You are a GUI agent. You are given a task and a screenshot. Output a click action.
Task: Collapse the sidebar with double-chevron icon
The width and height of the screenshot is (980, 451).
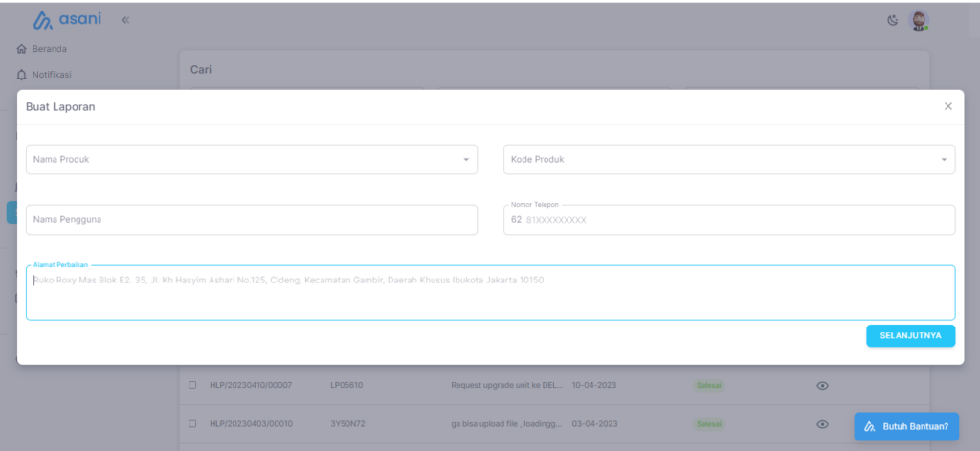(125, 20)
